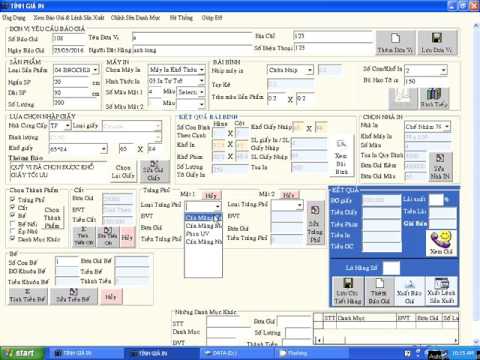Screen dimensions: 480x360
Task: Click the Xem Giá phone smiley icon
Action: [441, 243]
